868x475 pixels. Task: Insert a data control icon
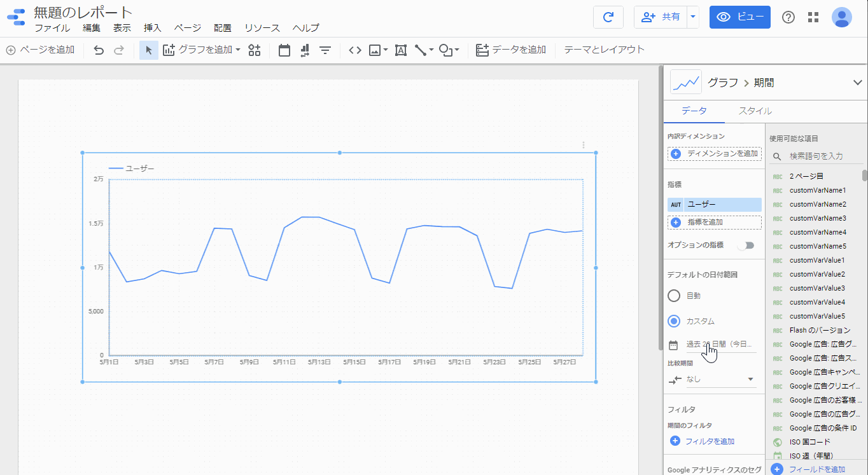point(305,50)
